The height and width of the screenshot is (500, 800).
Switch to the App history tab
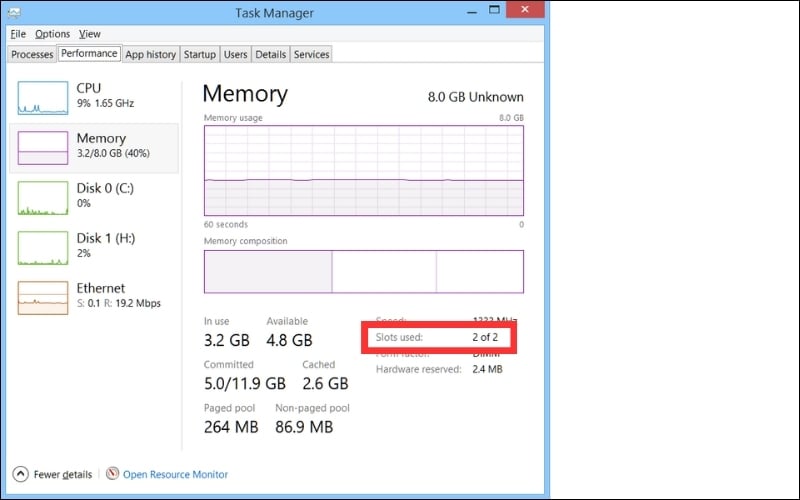pyautogui.click(x=151, y=55)
